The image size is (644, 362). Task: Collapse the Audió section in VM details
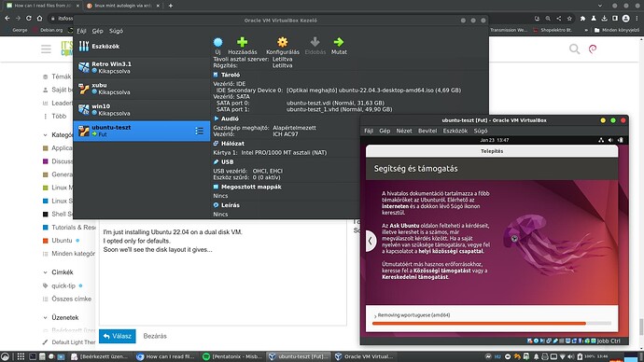pyautogui.click(x=216, y=118)
